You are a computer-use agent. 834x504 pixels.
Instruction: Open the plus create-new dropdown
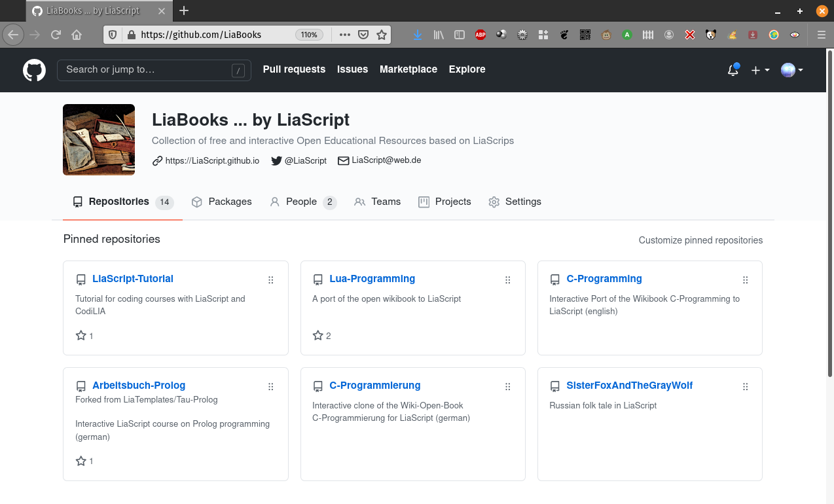coord(760,70)
